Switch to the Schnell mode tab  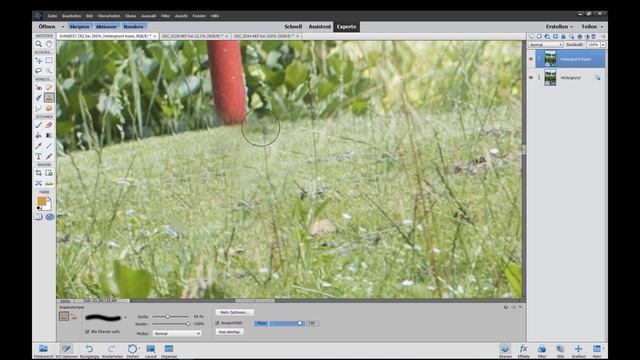point(293,27)
